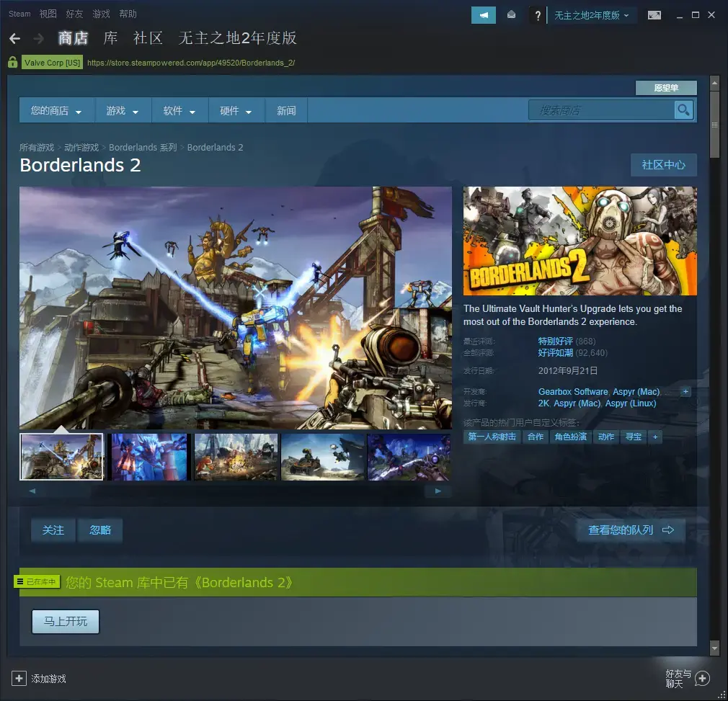
Task: Open the 好友 menu
Action: pos(74,14)
